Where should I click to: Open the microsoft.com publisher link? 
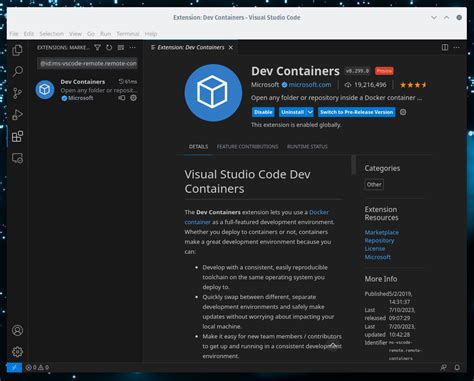[x=310, y=85]
